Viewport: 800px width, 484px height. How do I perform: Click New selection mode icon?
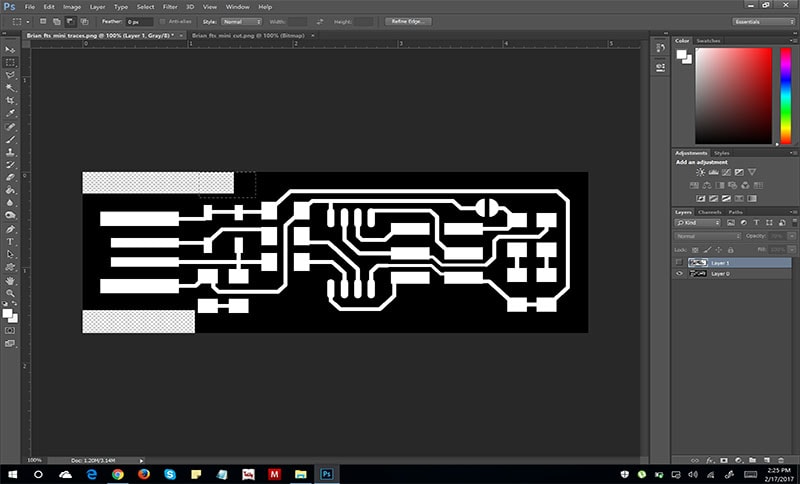pyautogui.click(x=43, y=21)
